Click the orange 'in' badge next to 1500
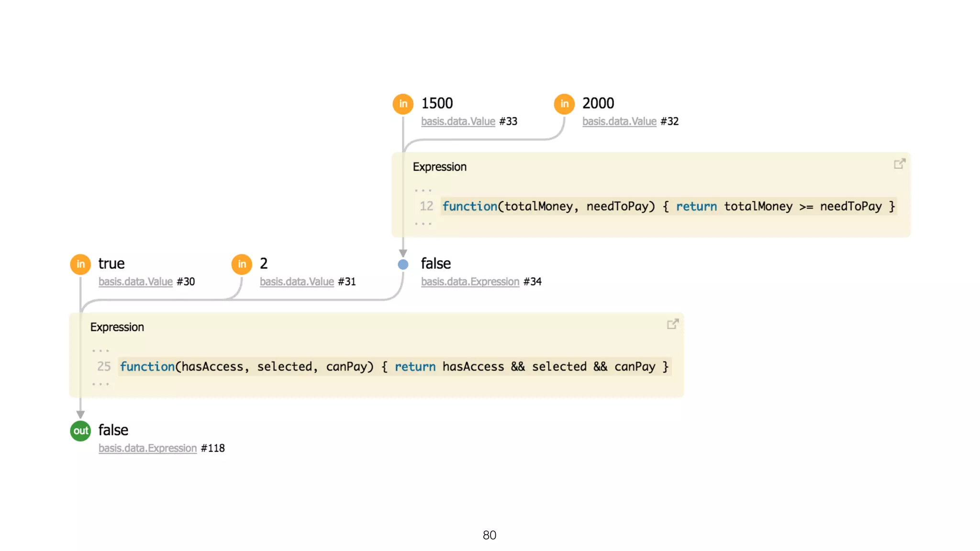 point(403,104)
